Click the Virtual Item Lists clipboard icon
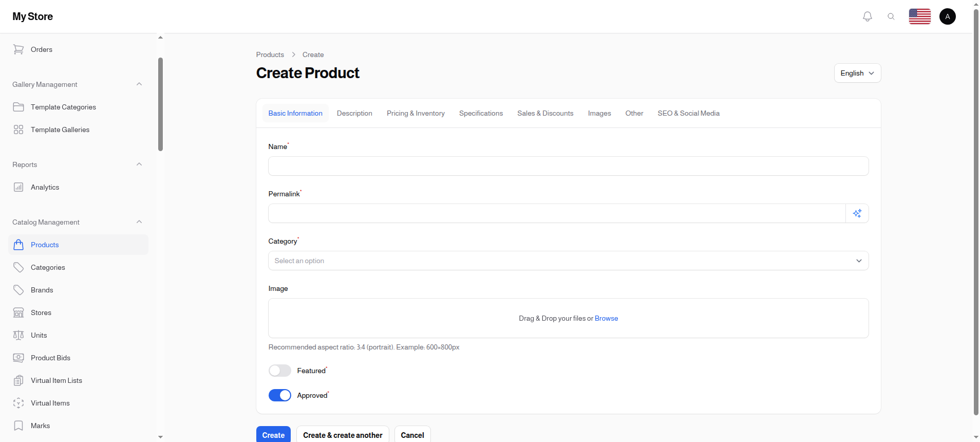The image size is (980, 442). tap(18, 380)
